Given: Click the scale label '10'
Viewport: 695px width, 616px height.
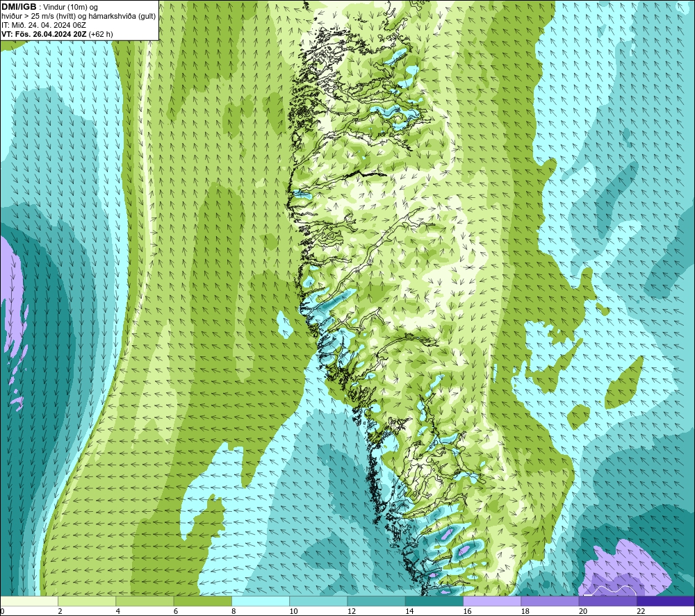Looking at the screenshot, I should click(294, 611).
